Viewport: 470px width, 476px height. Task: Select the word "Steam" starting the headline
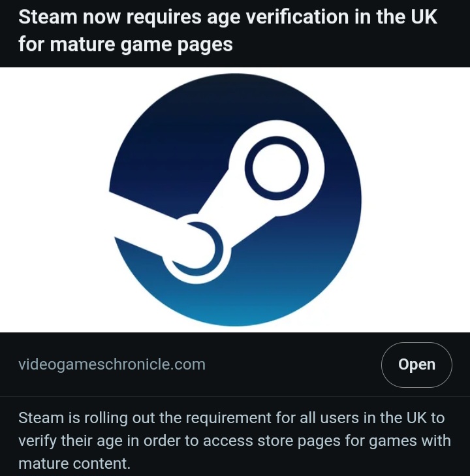pos(48,17)
